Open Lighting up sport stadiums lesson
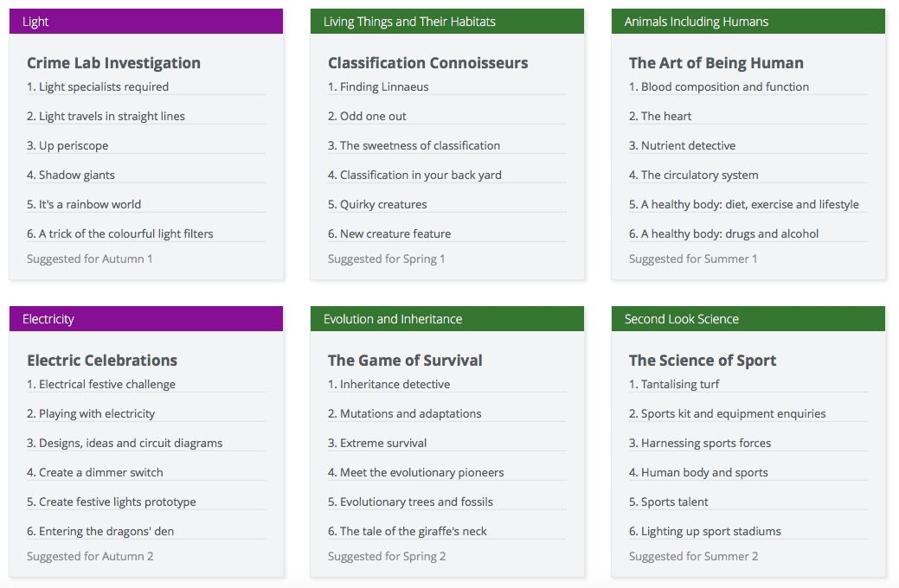 pos(704,531)
